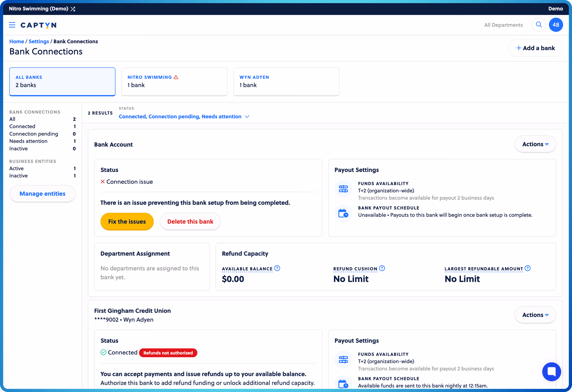Filter bank connections by All

(x=42, y=119)
